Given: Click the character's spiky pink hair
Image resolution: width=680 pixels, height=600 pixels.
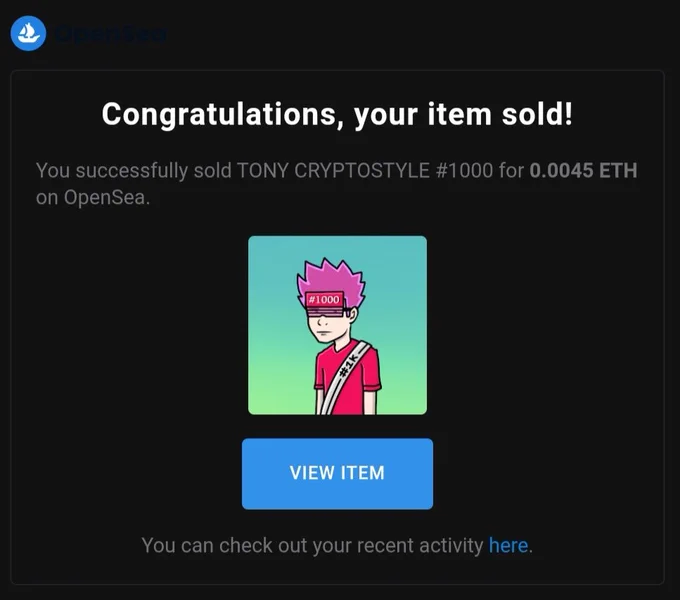Looking at the screenshot, I should pyautogui.click(x=330, y=277).
